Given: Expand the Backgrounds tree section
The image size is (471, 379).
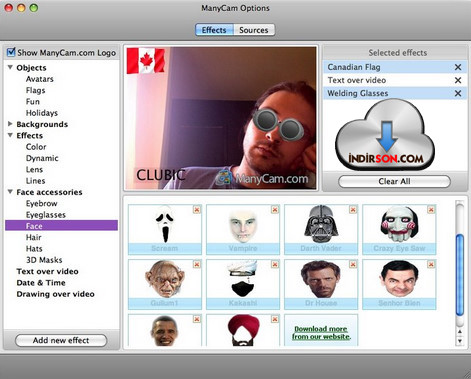Looking at the screenshot, I should coord(10,124).
